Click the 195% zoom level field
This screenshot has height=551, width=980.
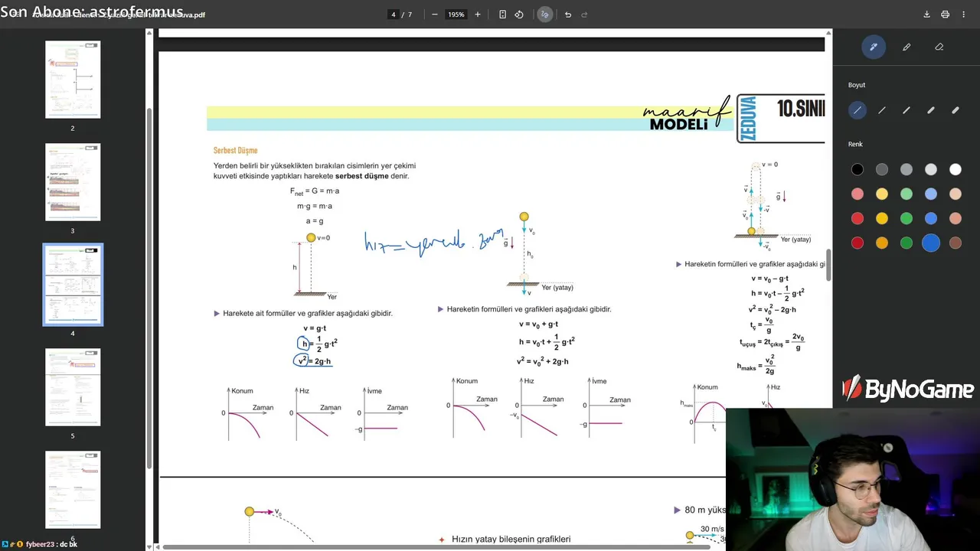coord(456,15)
